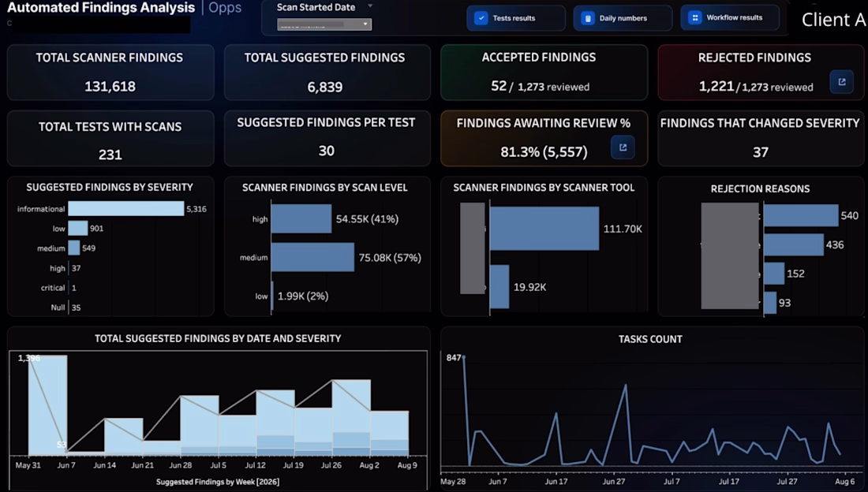Expand the Scan Started Date filter arrow

click(x=370, y=6)
